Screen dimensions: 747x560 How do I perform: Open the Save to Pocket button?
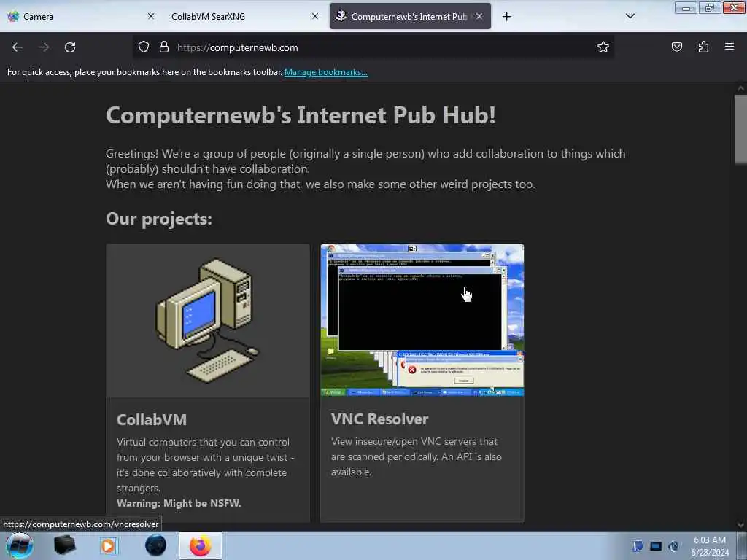point(676,47)
